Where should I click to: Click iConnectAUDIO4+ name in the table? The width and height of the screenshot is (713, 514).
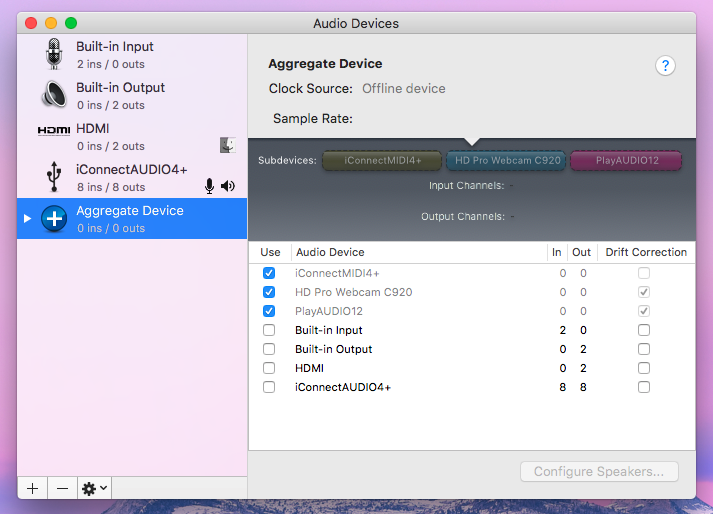[343, 387]
